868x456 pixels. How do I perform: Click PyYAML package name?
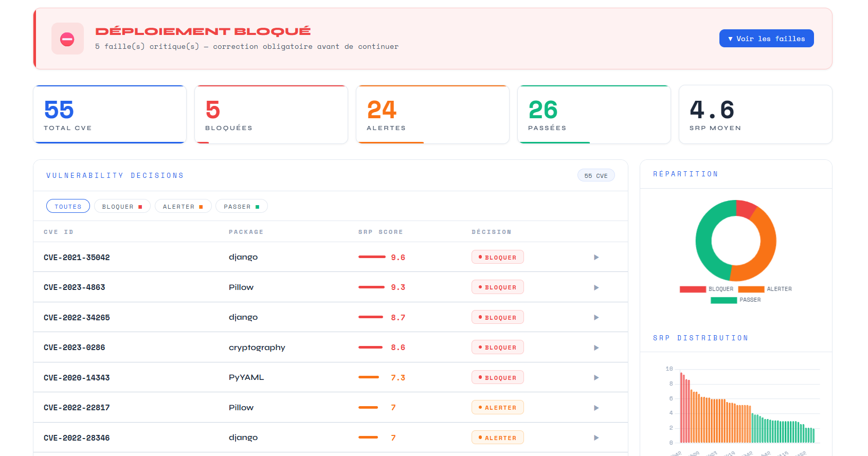click(246, 377)
